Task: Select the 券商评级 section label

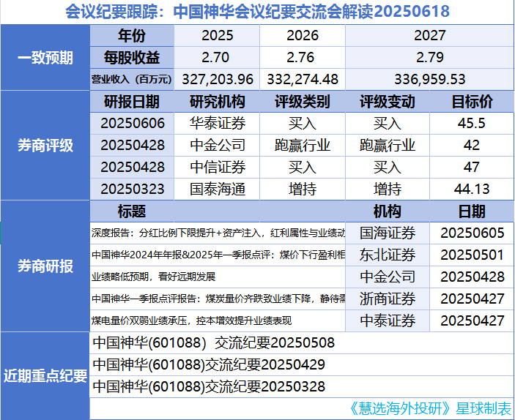Action: pos(45,146)
